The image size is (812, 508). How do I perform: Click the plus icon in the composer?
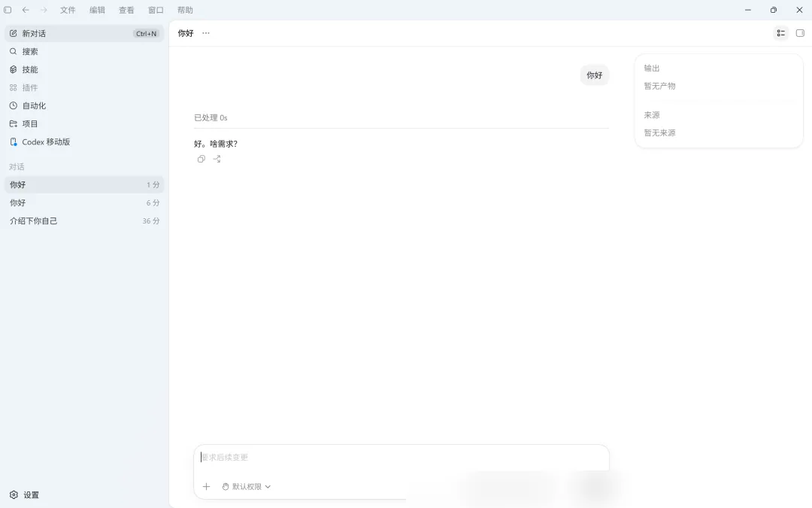pos(206,487)
